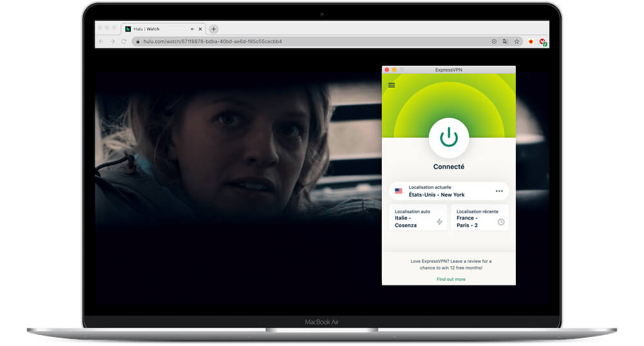This screenshot has height=346, width=644.
Task: Click the lightning bolt smart location icon
Action: 439,222
